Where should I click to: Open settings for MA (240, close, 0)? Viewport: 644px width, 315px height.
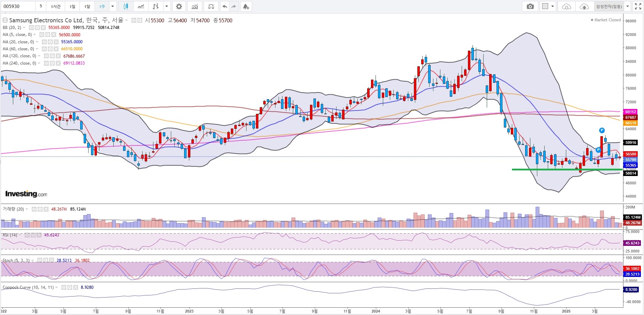click(52, 63)
